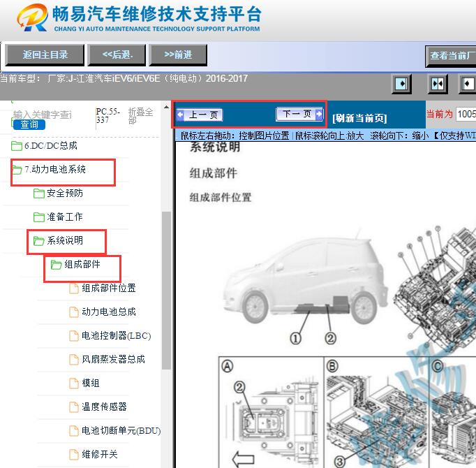
Task: Click diagram panel B in the document
Action: 377,412
